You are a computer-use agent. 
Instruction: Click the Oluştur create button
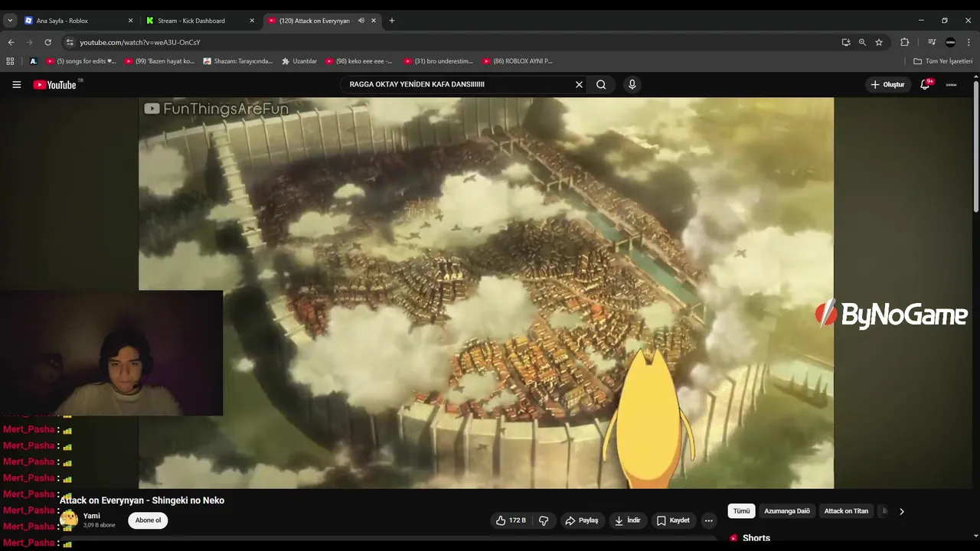[x=887, y=85]
